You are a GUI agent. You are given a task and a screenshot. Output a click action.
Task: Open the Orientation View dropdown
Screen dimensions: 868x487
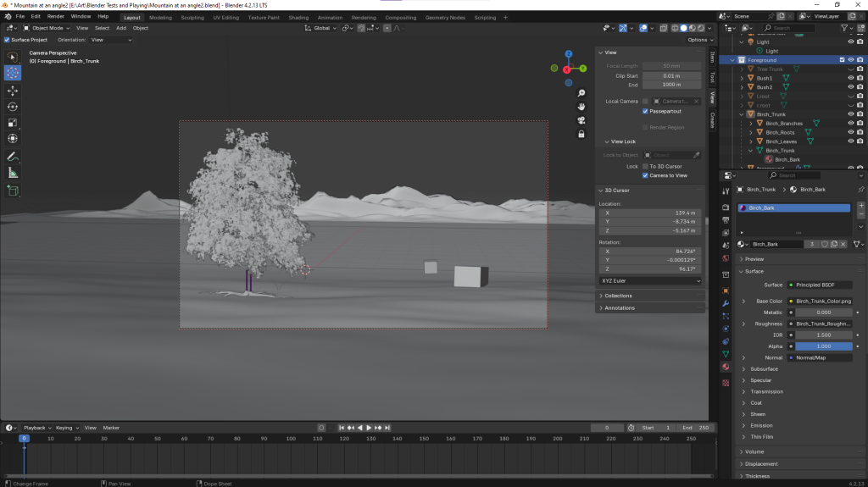pyautogui.click(x=111, y=40)
